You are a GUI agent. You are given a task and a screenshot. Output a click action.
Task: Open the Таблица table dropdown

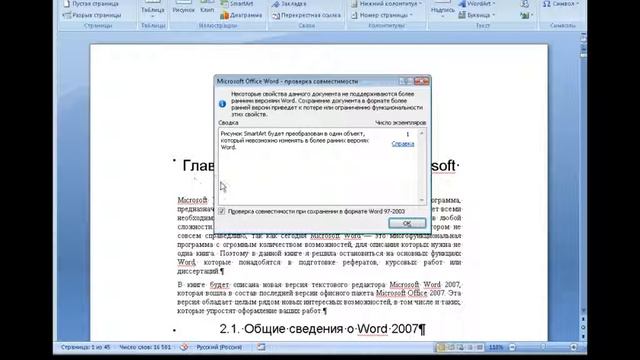click(x=153, y=10)
